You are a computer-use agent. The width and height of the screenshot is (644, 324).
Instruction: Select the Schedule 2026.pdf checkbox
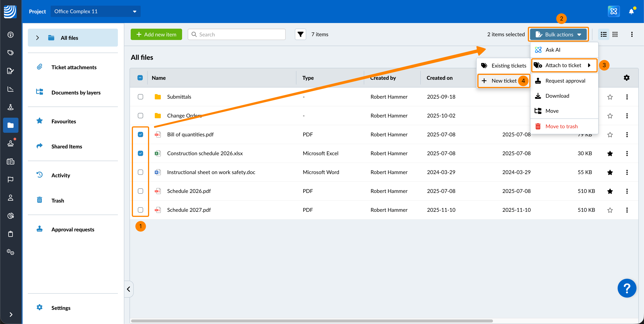tap(140, 191)
